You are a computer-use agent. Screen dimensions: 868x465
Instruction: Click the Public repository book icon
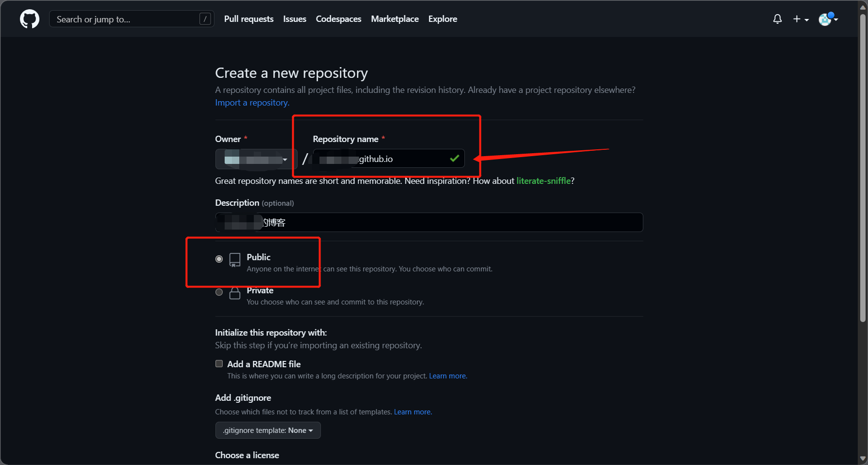coord(235,260)
